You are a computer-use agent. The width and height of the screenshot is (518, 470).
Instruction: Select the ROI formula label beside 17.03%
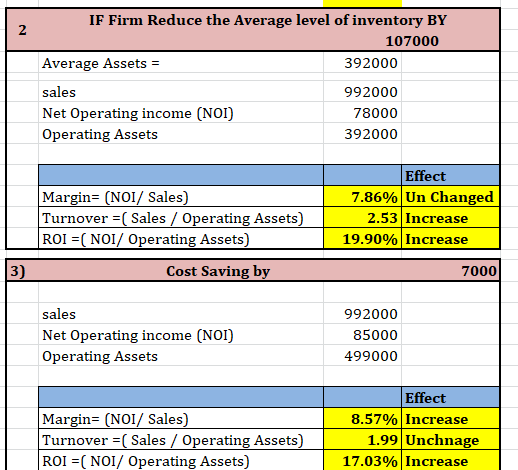(x=181, y=460)
